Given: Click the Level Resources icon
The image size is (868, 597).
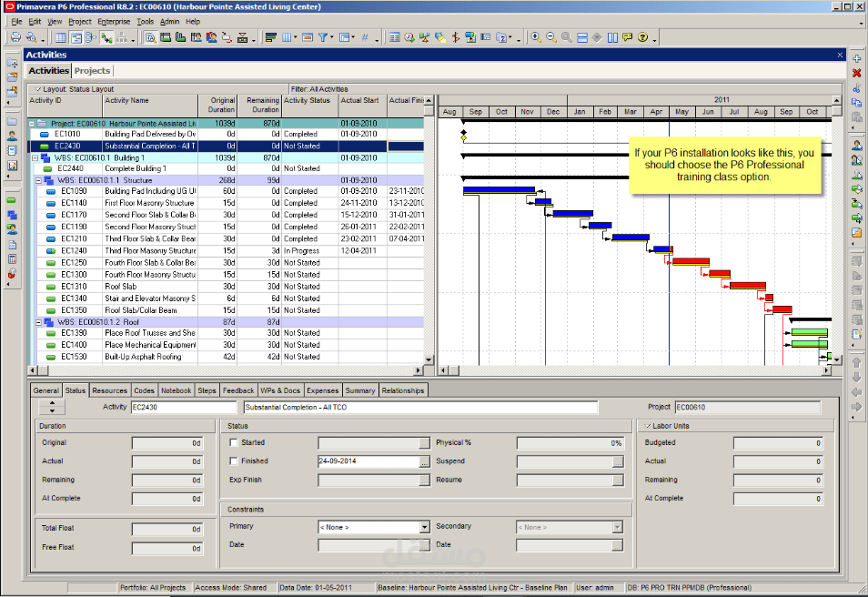Looking at the screenshot, I should click(425, 37).
